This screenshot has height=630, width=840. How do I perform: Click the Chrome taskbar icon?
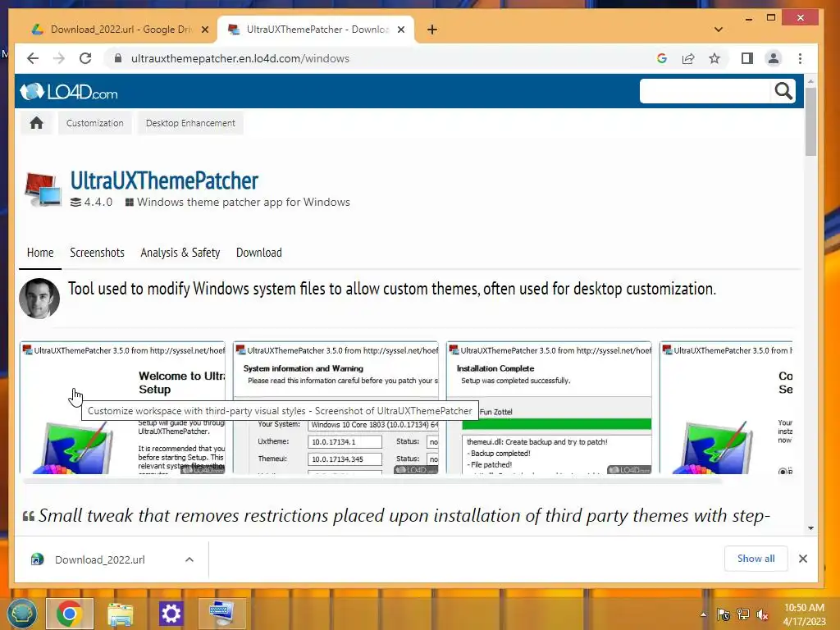click(x=70, y=614)
